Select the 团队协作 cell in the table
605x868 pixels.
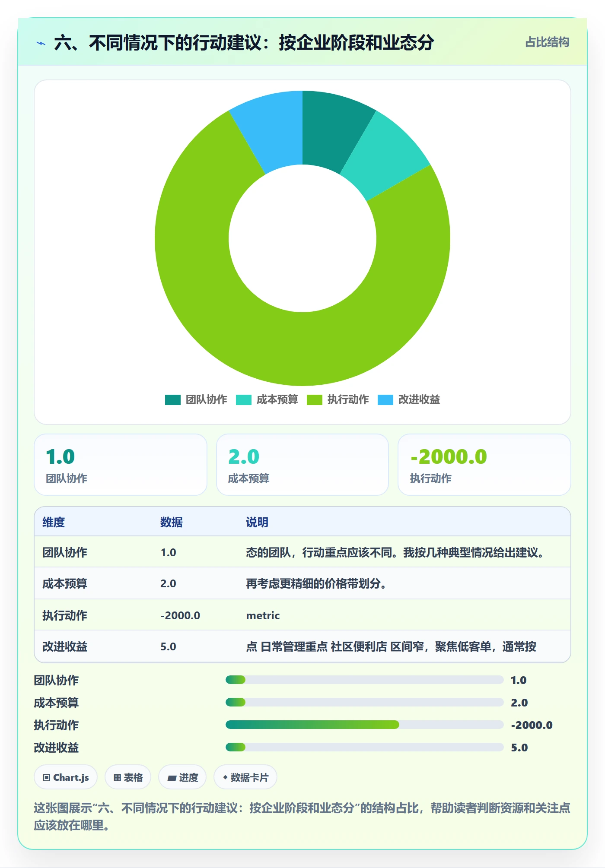tap(65, 552)
